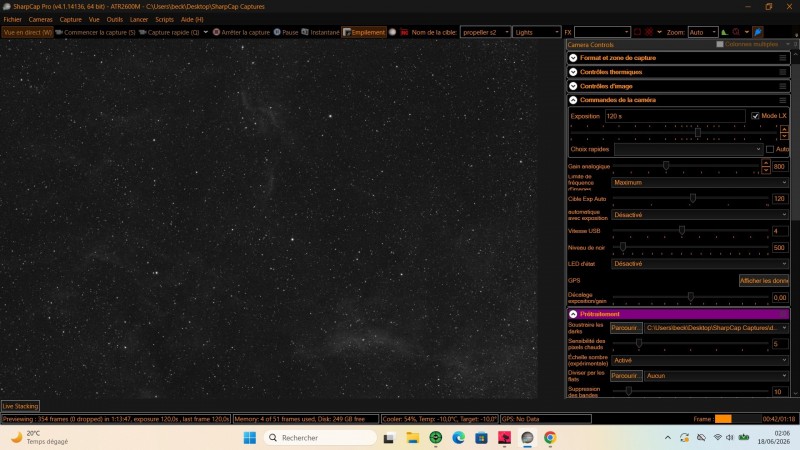Click the Commencer la capture camera icon
Screen dimensions: 800x450
(x=59, y=32)
